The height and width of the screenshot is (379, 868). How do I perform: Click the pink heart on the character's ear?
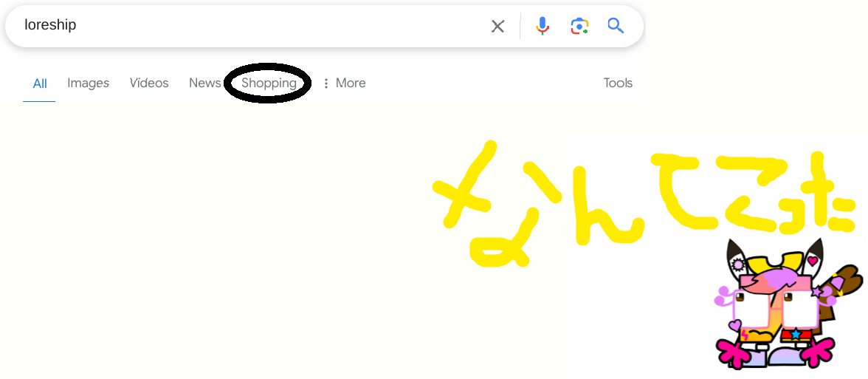click(812, 259)
